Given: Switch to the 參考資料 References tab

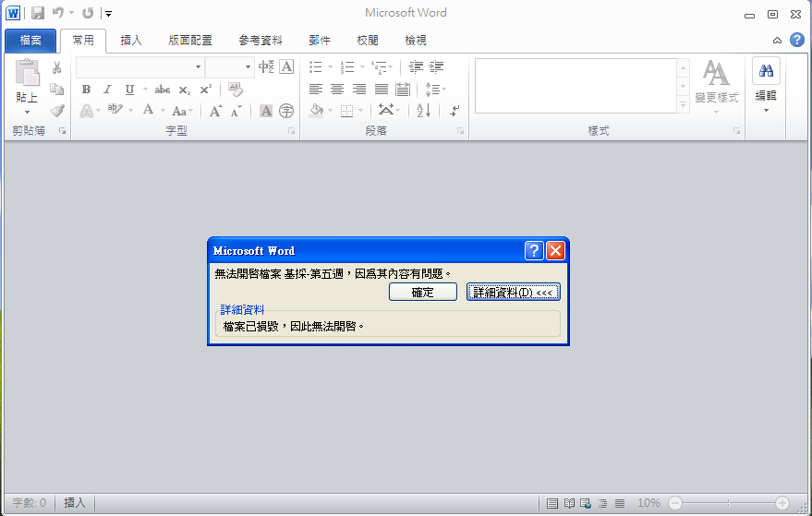Looking at the screenshot, I should [261, 41].
